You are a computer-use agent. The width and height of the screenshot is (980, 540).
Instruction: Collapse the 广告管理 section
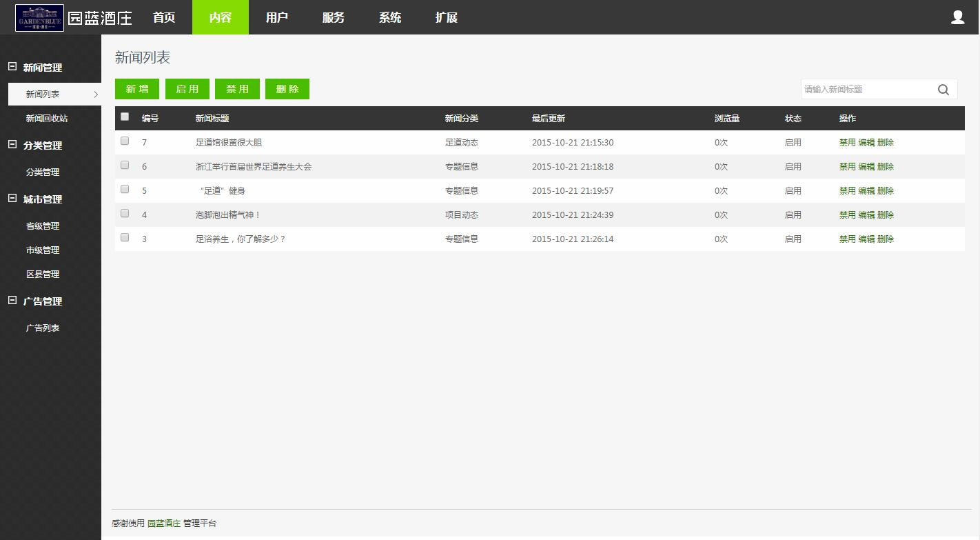click(x=12, y=301)
